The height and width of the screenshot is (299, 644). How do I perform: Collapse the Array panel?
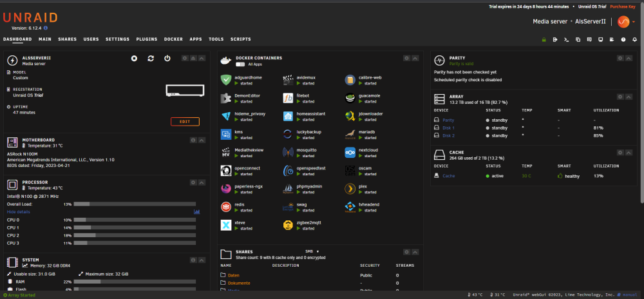point(629,97)
